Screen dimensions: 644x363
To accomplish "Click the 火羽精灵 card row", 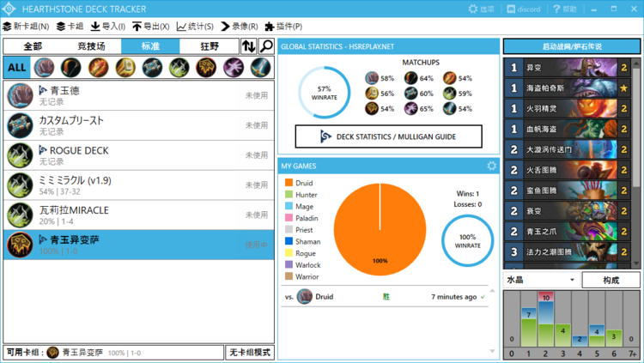I will coord(568,109).
